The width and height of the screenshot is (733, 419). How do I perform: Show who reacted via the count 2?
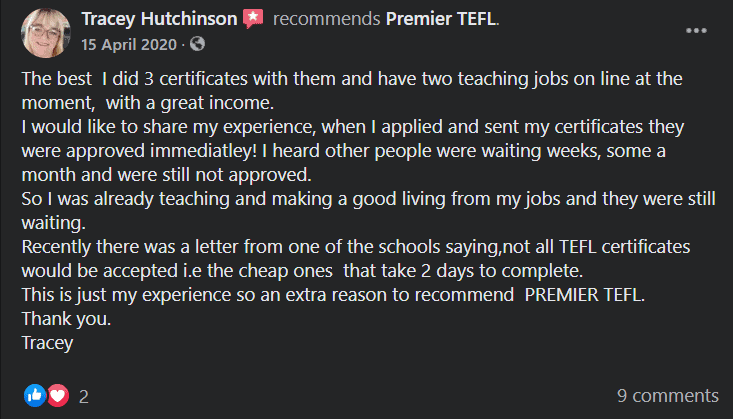pos(84,396)
